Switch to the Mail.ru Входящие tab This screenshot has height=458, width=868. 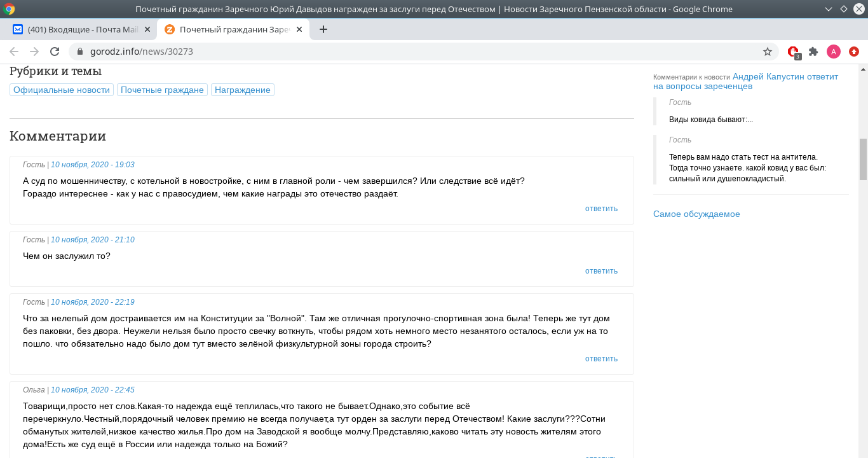(x=81, y=29)
